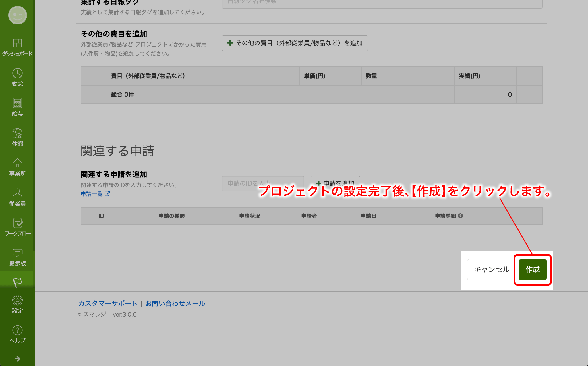
Task: Expand the sidebar with the arrow
Action: coord(17,359)
